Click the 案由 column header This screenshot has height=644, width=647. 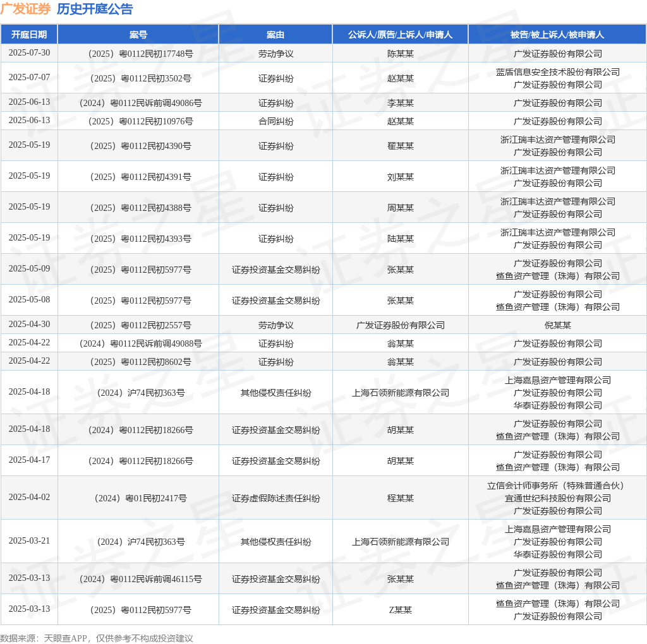pos(275,35)
